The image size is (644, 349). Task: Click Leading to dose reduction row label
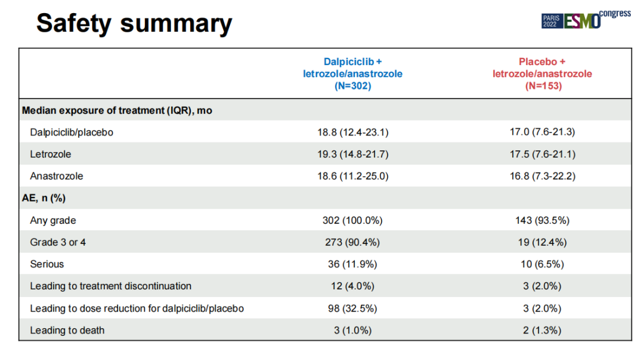click(x=137, y=308)
